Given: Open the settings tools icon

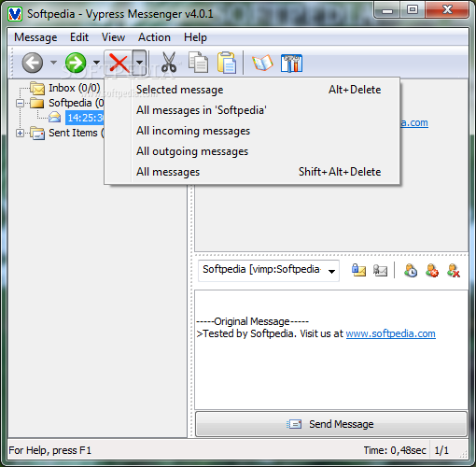Looking at the screenshot, I should [x=291, y=63].
